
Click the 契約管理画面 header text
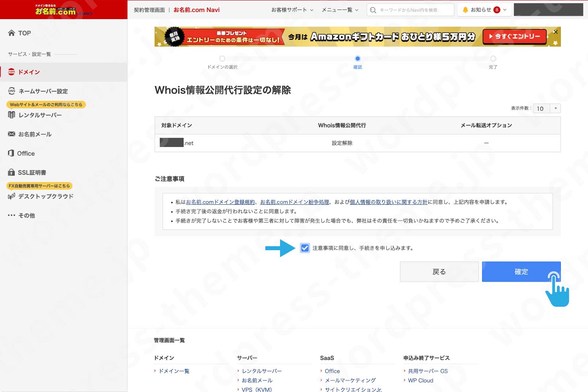click(x=149, y=10)
